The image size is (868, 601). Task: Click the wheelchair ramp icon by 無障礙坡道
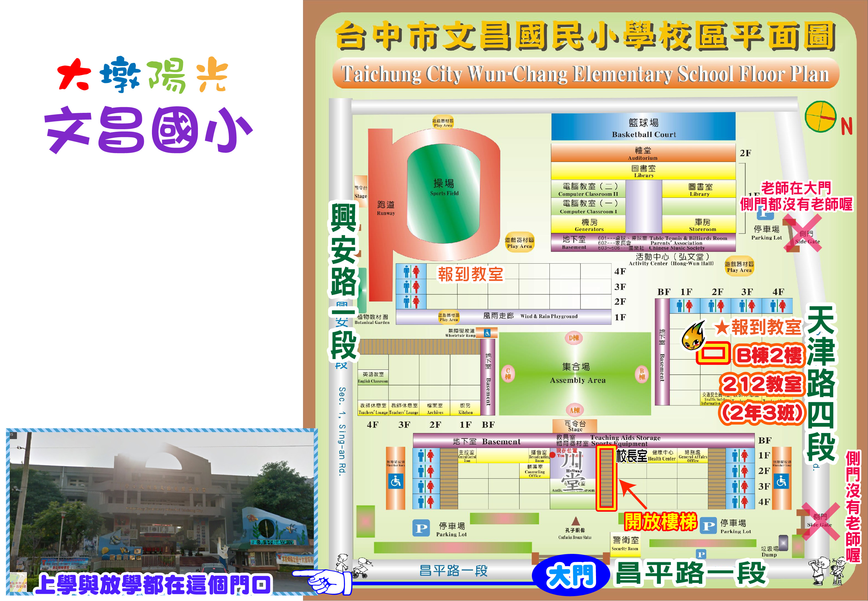487,333
